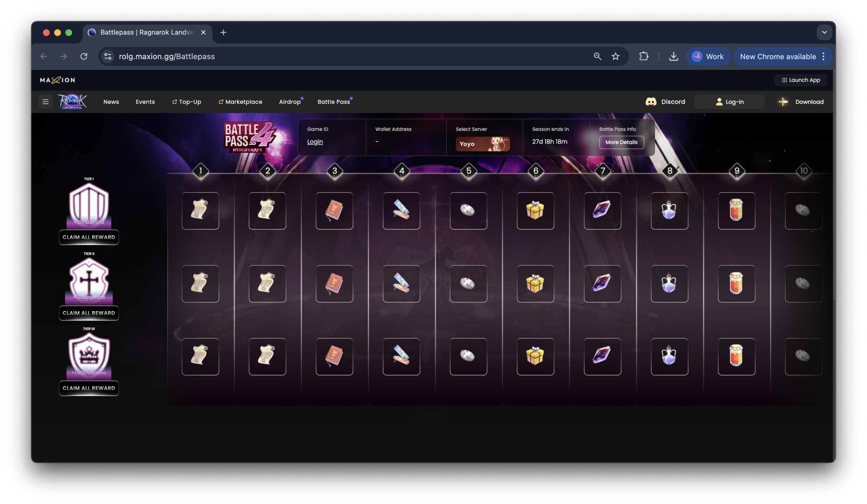Click the Download star icon

pyautogui.click(x=783, y=102)
